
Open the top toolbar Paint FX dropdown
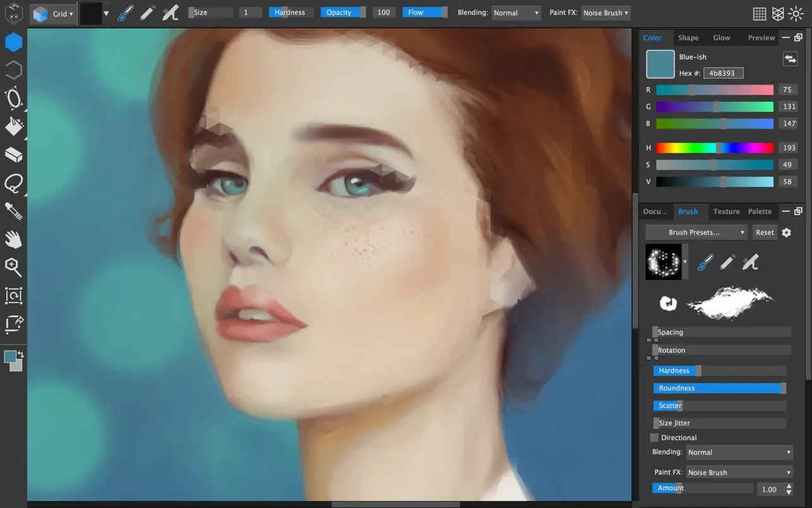pos(605,13)
